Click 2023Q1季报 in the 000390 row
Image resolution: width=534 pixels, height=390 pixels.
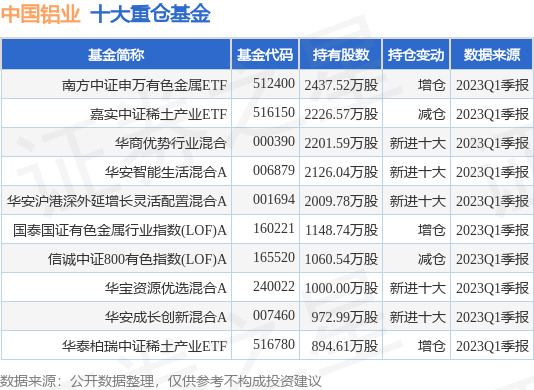[492, 143]
